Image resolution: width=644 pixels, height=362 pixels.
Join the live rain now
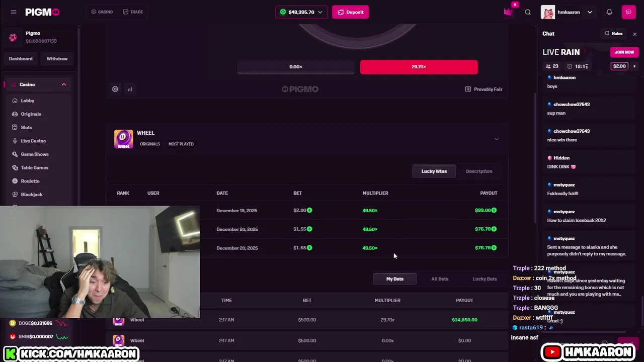pyautogui.click(x=624, y=52)
